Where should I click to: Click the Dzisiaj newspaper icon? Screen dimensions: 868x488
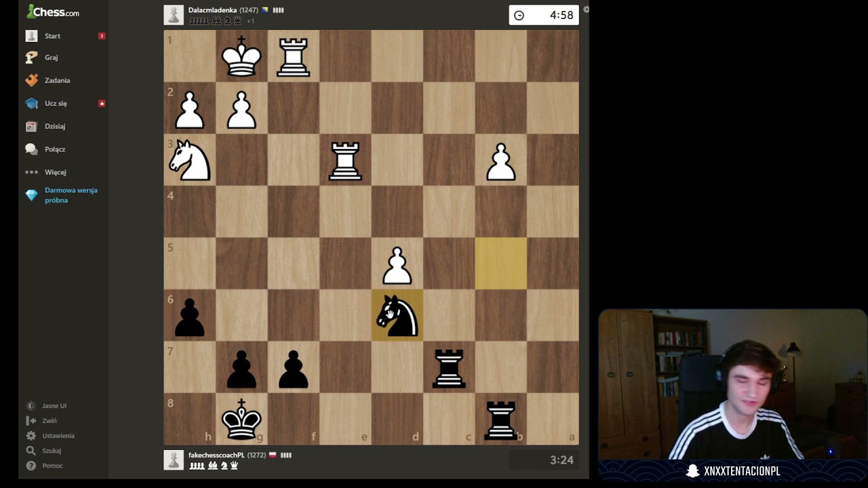point(31,126)
